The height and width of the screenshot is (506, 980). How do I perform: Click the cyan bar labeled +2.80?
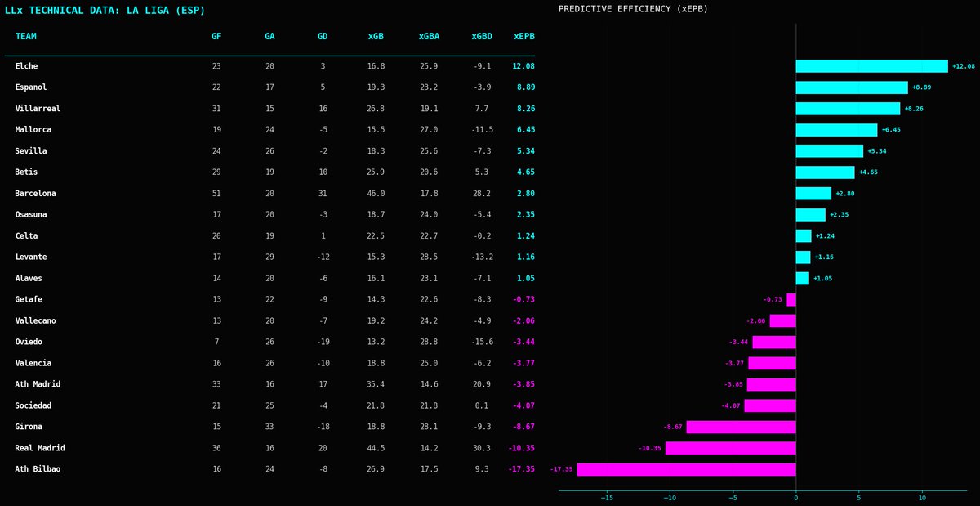[813, 194]
